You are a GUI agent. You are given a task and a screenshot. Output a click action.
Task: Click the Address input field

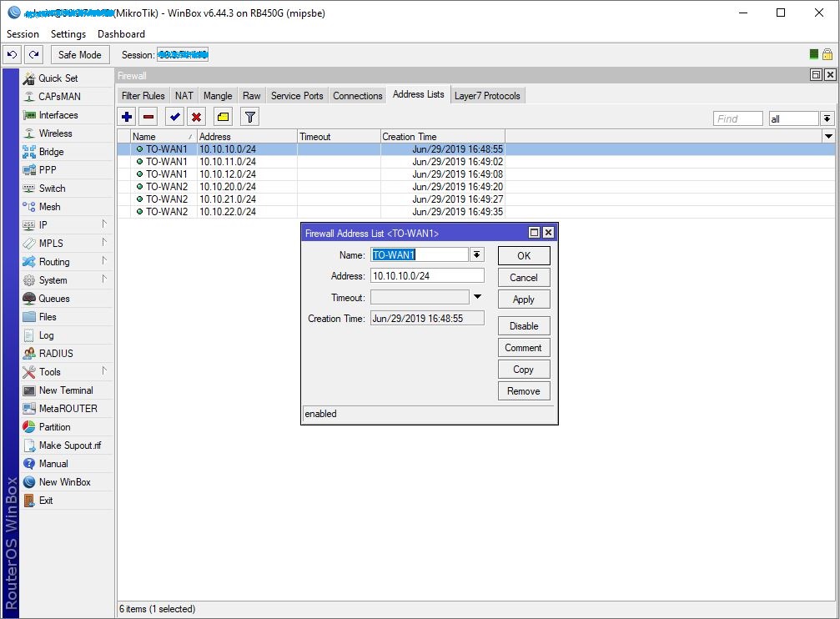pos(427,275)
